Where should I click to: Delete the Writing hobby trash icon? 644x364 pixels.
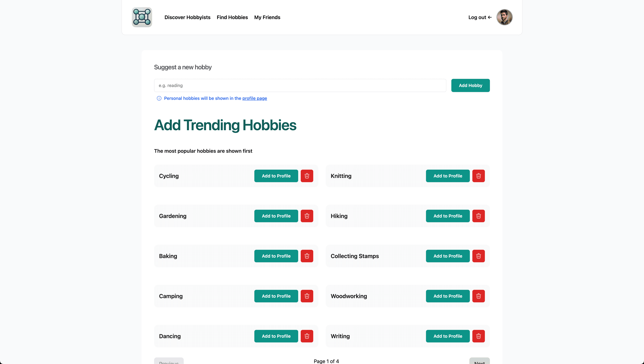pos(478,336)
